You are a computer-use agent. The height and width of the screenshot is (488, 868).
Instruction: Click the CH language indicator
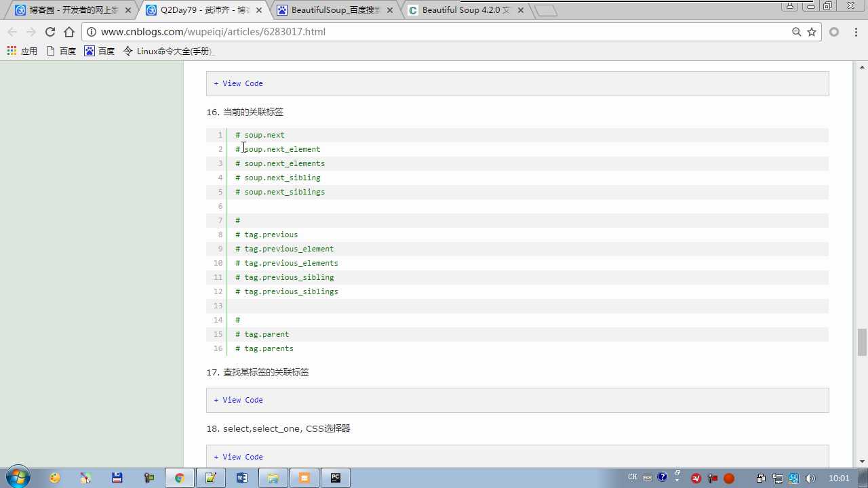[x=632, y=477]
